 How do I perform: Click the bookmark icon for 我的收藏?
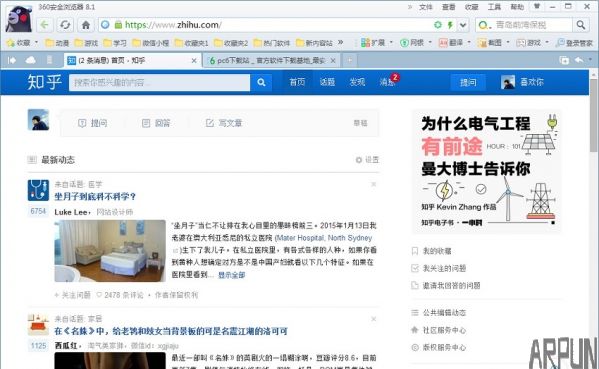coord(415,251)
